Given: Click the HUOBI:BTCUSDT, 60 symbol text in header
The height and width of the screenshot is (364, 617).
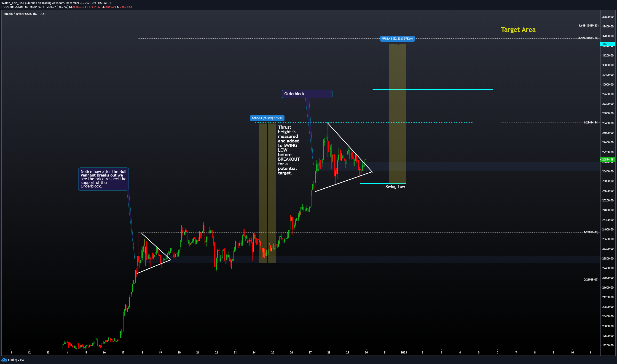Looking at the screenshot, I should [x=15, y=7].
